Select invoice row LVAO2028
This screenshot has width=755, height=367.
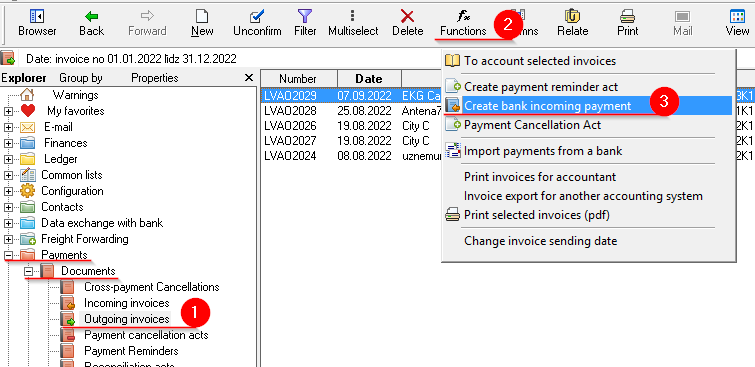[352, 111]
